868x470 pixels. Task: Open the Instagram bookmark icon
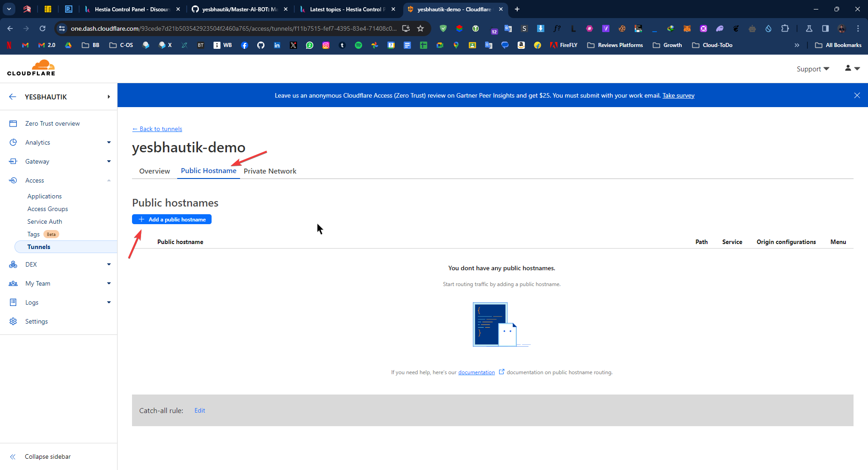pyautogui.click(x=326, y=45)
